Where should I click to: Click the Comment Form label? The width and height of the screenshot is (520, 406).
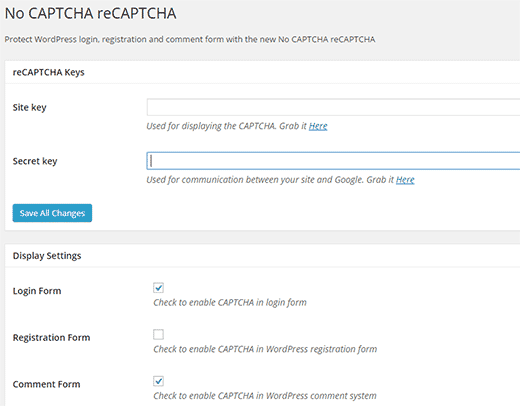46,384
